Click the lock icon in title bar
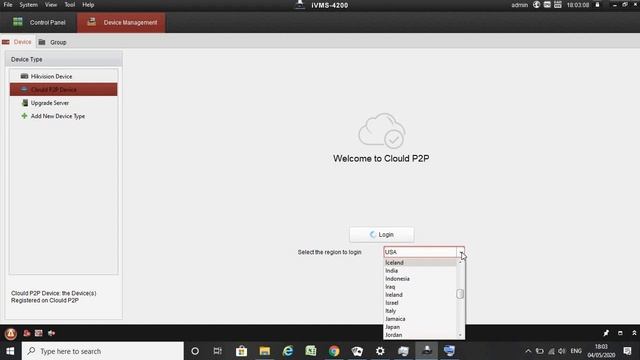This screenshot has height=360, width=640. (x=597, y=5)
